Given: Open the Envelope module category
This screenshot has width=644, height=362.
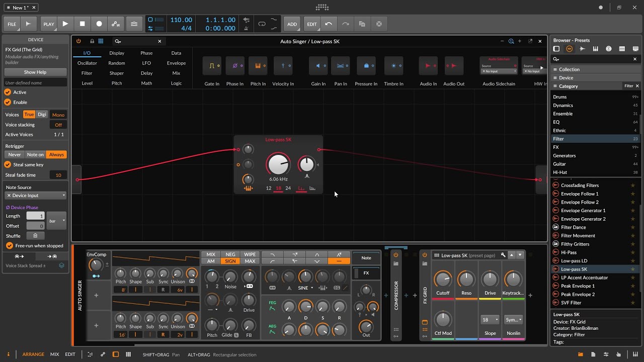Looking at the screenshot, I should coord(176,63).
